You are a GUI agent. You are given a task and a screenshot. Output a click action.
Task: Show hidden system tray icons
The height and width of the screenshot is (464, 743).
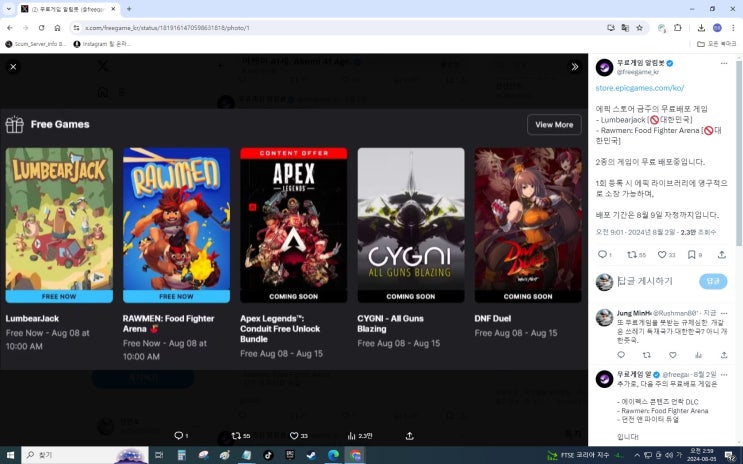[x=637, y=455]
